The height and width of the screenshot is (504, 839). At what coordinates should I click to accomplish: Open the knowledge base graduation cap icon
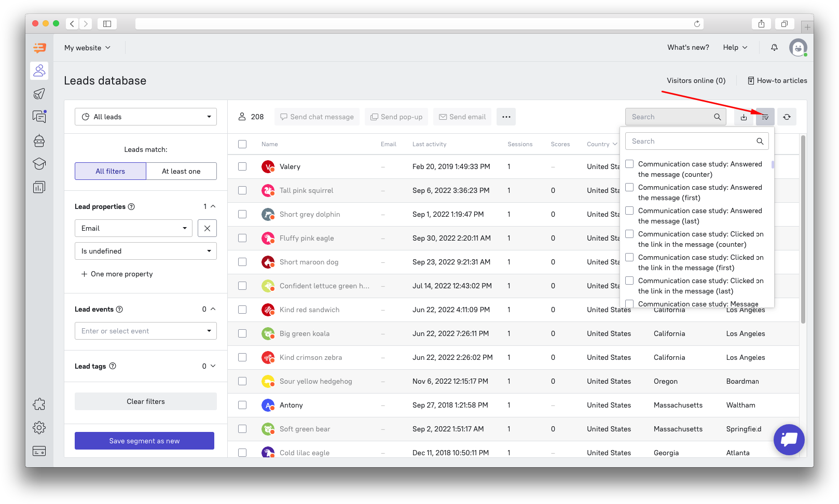[x=39, y=164]
